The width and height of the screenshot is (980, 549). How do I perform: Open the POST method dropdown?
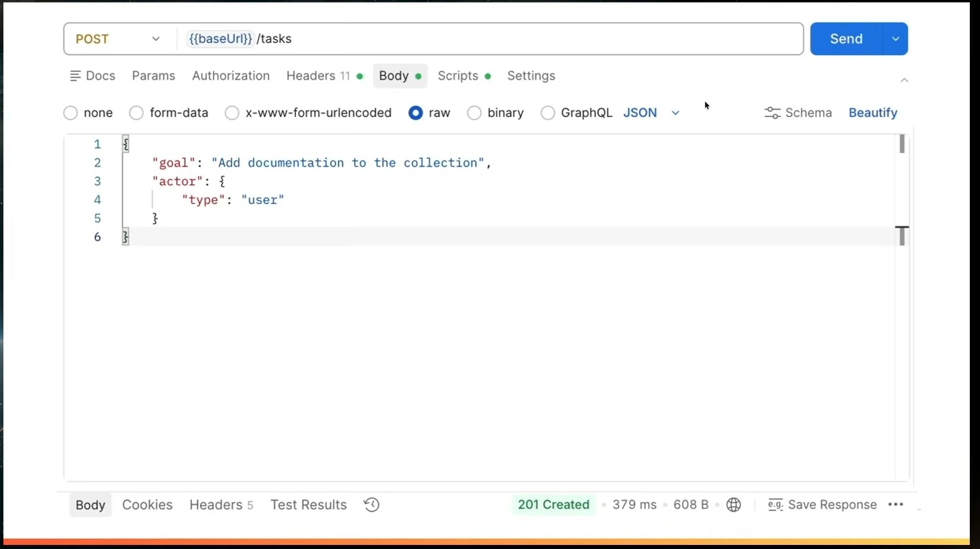[x=118, y=39]
